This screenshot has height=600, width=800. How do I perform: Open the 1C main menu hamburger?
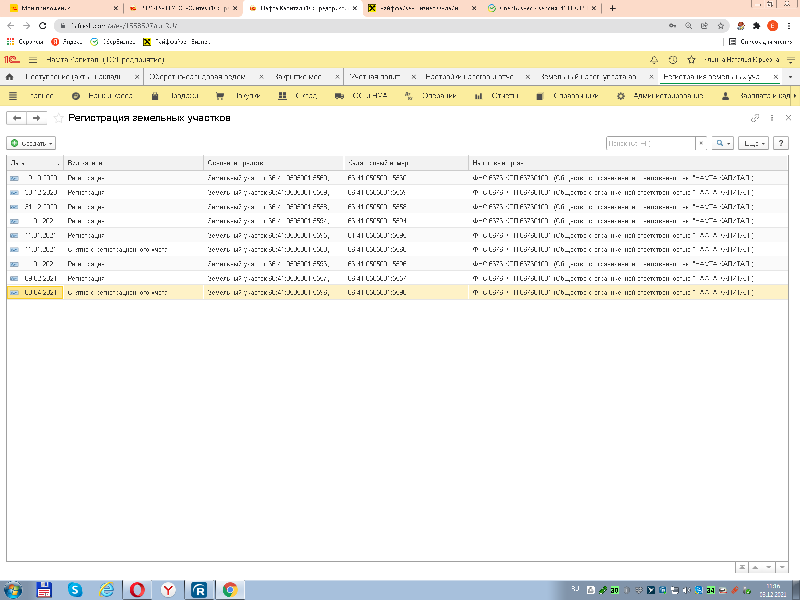point(33,60)
